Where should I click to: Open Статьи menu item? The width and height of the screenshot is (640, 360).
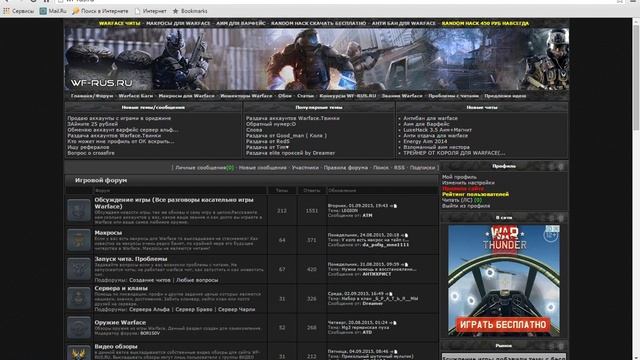tap(305, 96)
